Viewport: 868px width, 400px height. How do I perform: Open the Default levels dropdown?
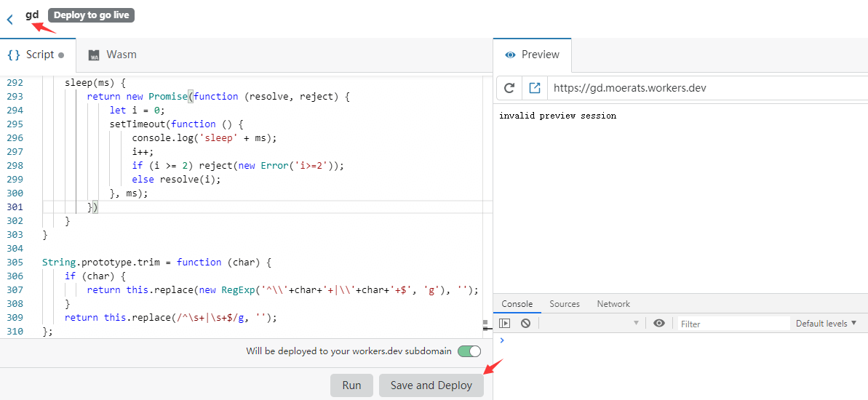[826, 323]
